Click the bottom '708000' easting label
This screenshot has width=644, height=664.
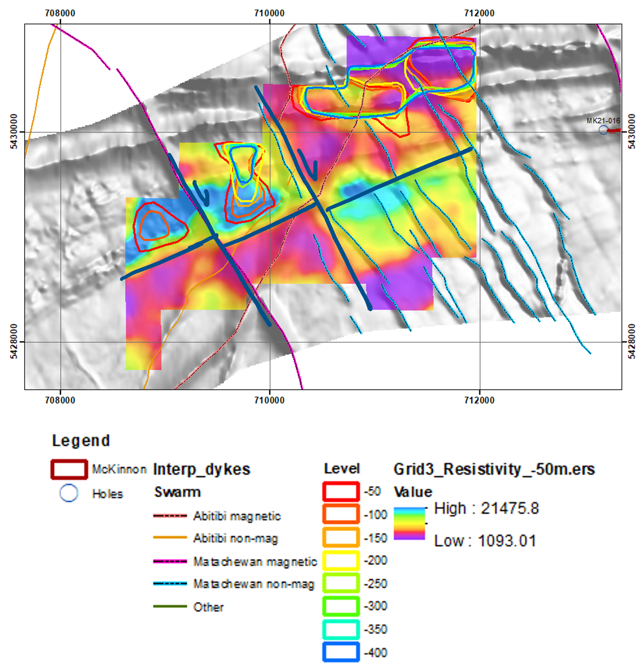point(60,400)
